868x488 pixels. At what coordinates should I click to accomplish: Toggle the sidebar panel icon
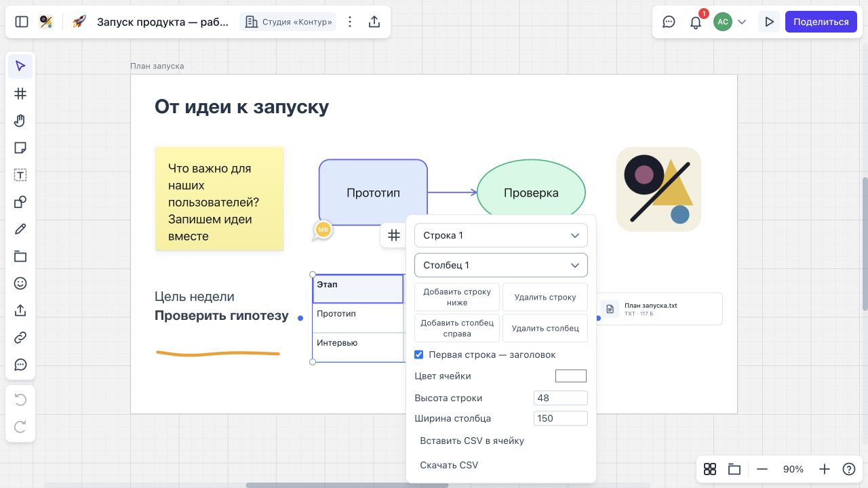point(22,22)
